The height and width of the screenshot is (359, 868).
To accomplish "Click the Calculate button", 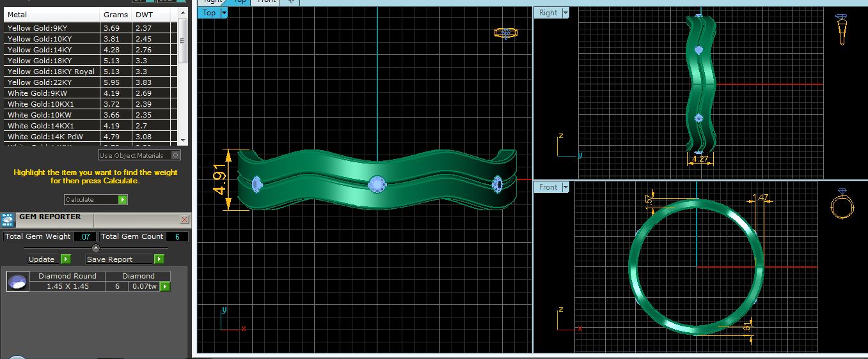I will [96, 200].
